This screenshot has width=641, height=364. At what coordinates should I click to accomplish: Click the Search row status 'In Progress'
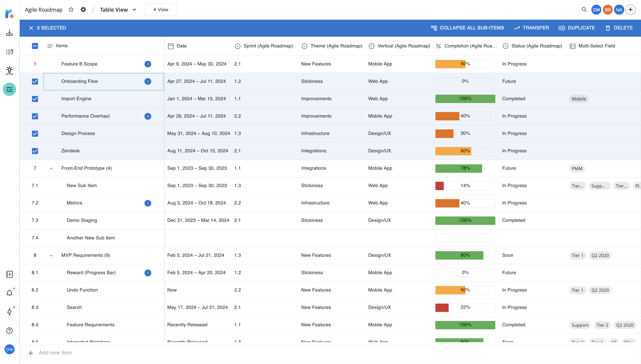point(514,307)
